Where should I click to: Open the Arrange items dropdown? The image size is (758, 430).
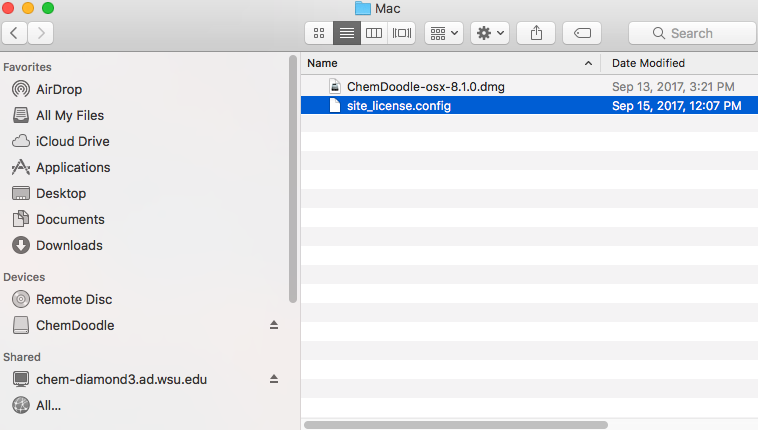(x=443, y=33)
